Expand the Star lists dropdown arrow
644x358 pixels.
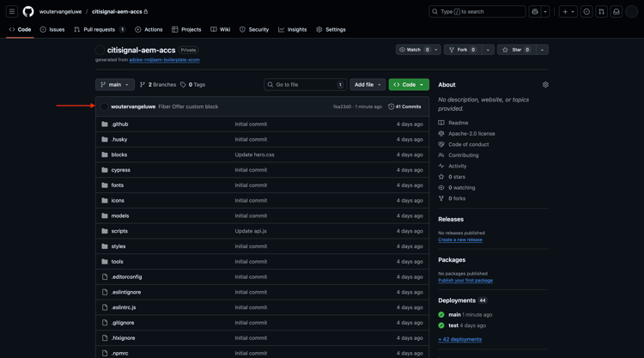coord(543,50)
